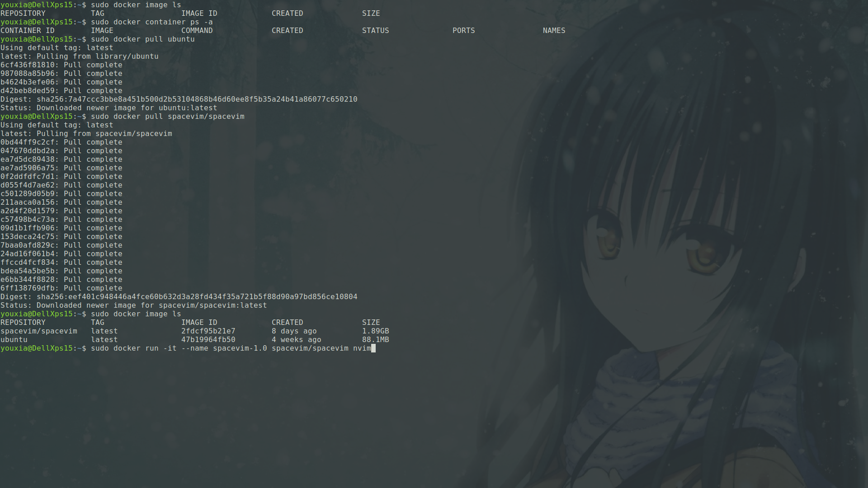Click layer 0f2ddfdfc7d1 pull complete line
The image size is (868, 488).
tap(61, 177)
